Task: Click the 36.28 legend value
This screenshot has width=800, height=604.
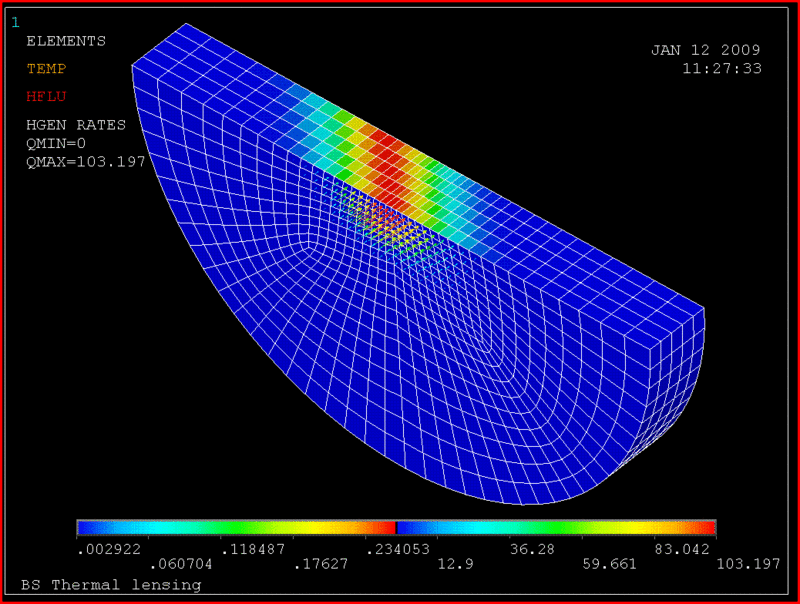Action: point(532,549)
